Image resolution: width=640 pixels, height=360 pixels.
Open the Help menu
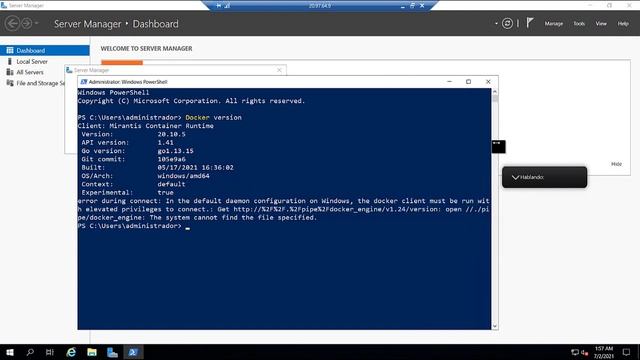pos(623,24)
